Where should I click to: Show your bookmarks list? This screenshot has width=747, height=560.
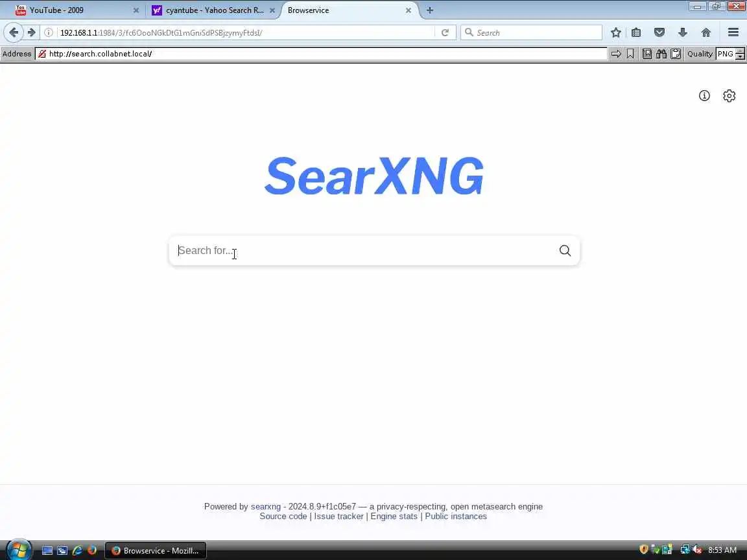pyautogui.click(x=636, y=32)
